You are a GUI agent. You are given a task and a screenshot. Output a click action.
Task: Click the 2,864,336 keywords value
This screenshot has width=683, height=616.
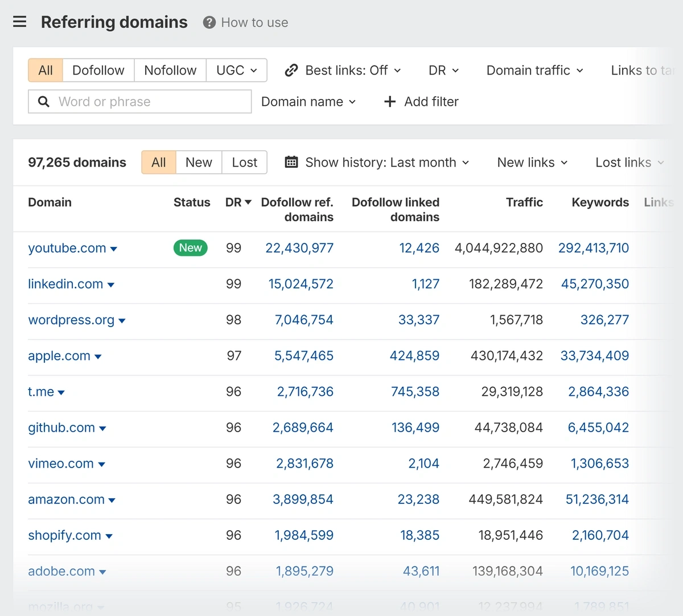point(599,391)
